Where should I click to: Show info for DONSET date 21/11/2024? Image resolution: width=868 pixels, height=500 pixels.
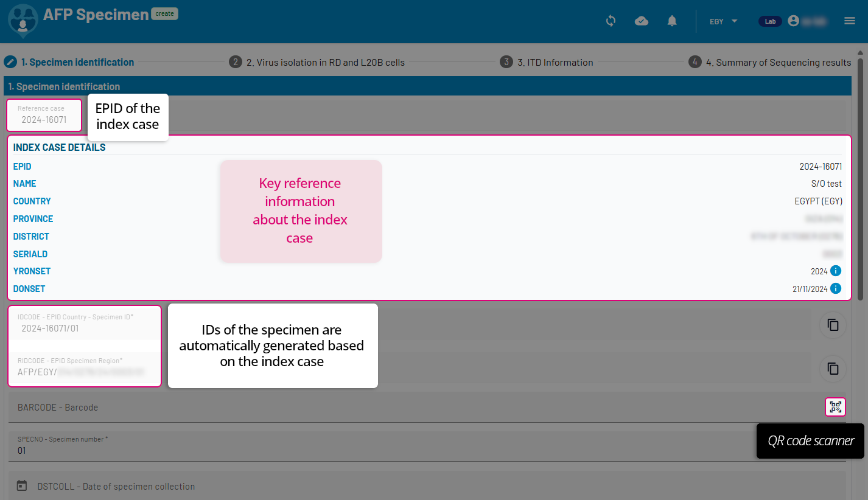tap(836, 289)
